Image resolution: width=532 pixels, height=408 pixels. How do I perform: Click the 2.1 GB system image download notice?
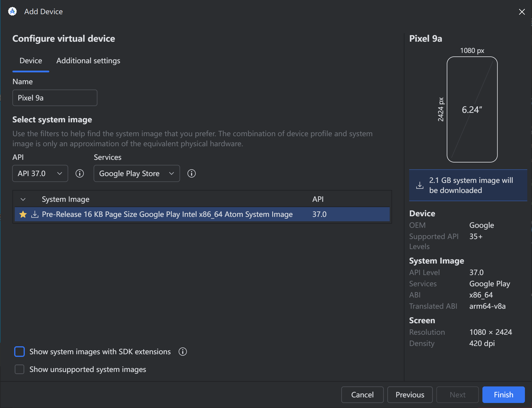[x=468, y=185]
